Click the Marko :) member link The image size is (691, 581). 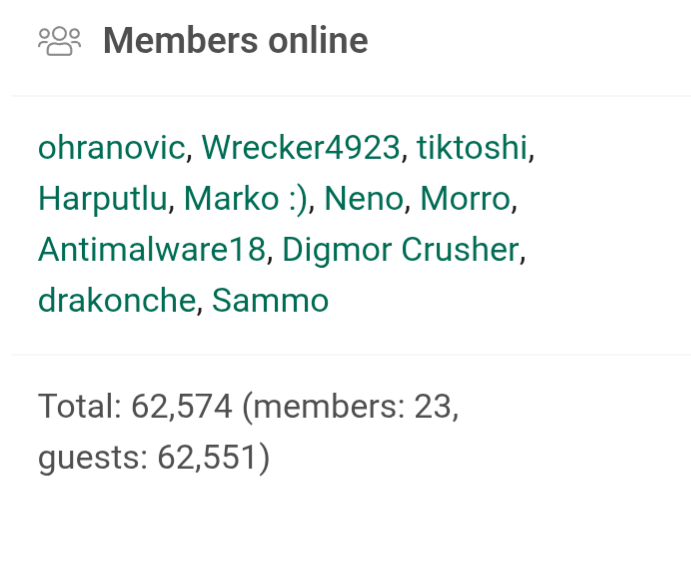tap(246, 198)
